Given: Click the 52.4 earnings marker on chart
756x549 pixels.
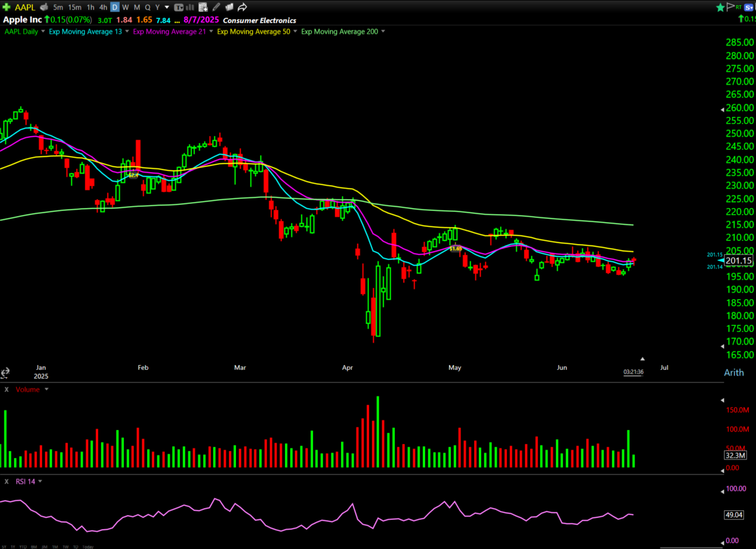Looking at the screenshot, I should click(133, 175).
